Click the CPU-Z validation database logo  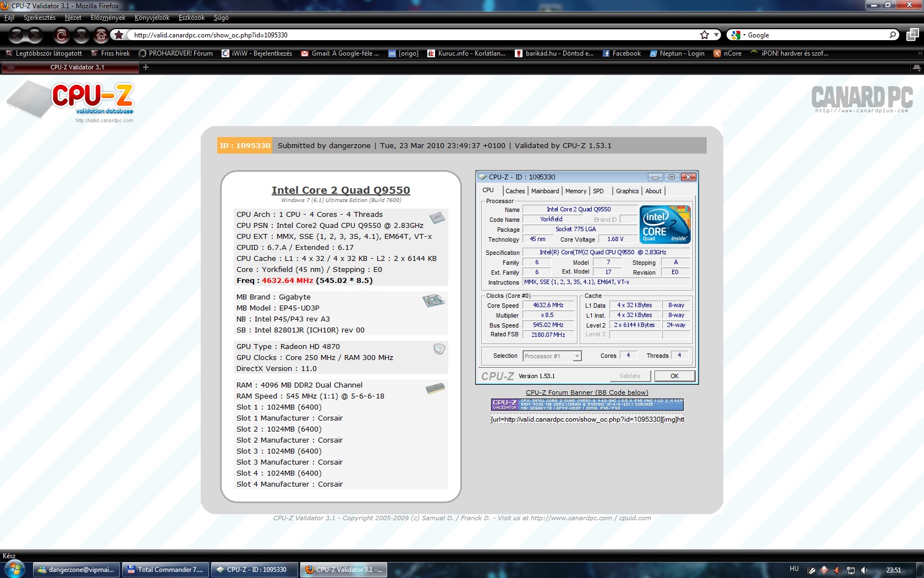(70, 101)
